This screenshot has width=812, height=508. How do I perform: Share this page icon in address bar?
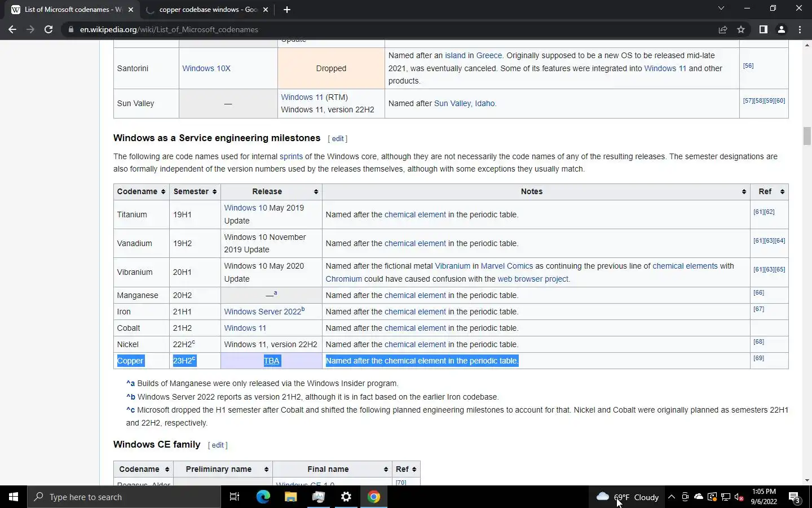pos(723,29)
